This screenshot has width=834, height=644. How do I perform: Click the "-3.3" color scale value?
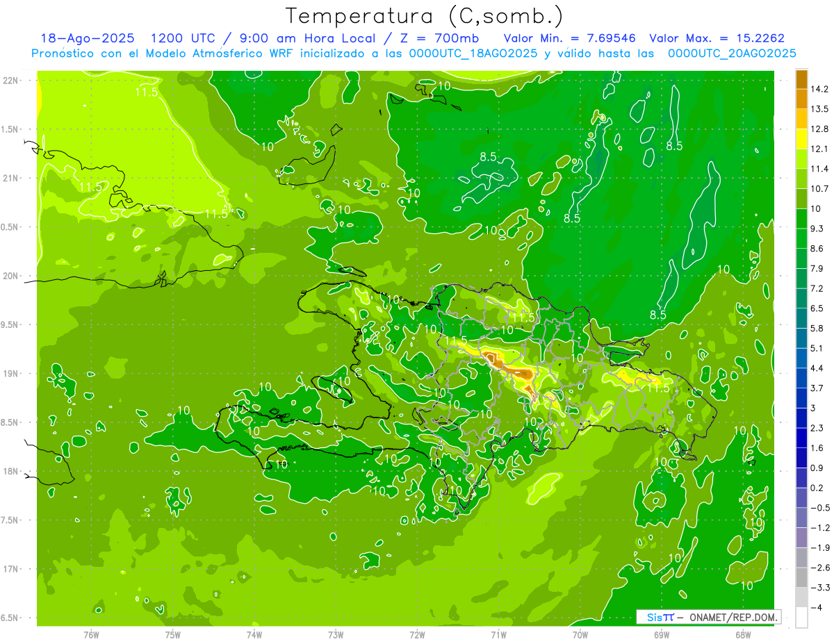(x=820, y=587)
